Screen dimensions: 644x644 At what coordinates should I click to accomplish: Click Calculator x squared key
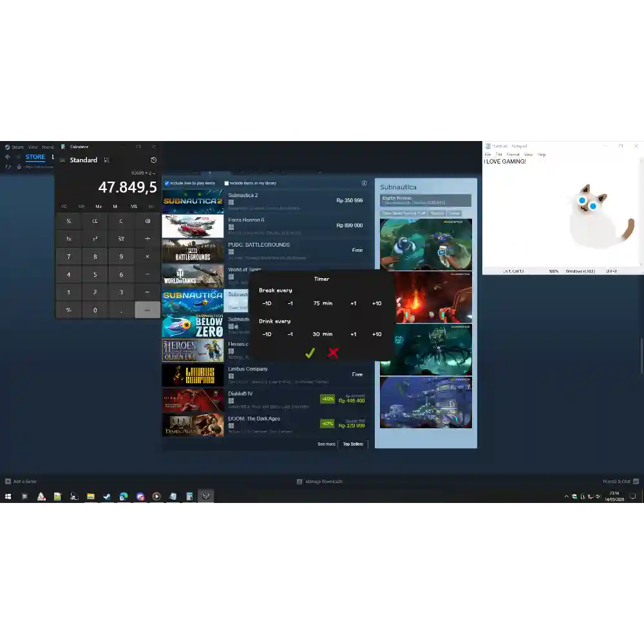pos(95,239)
